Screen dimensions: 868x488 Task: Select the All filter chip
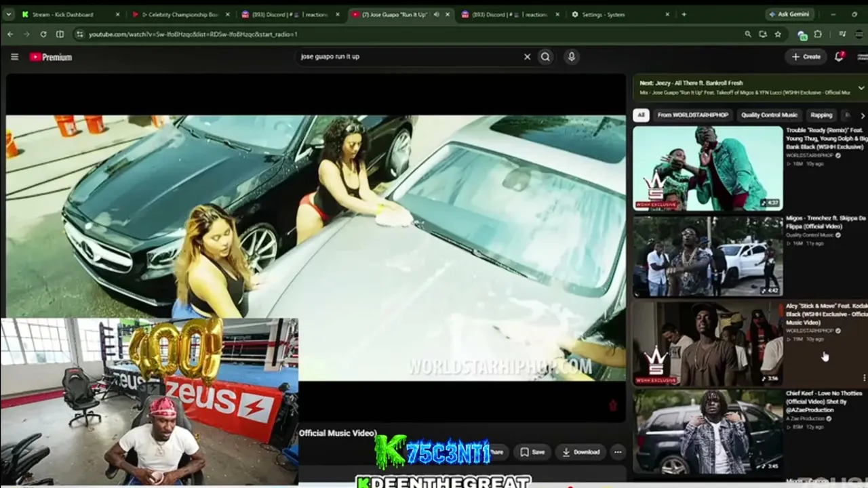coord(641,115)
